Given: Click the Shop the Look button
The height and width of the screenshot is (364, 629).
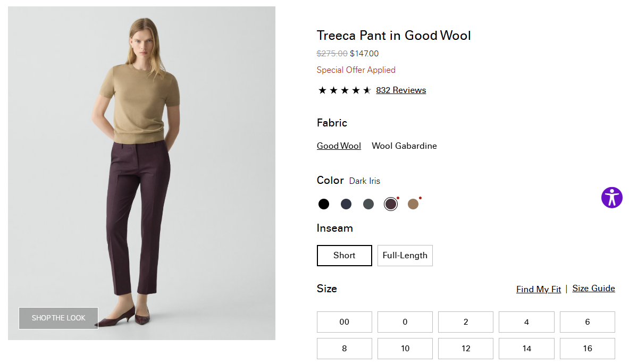Looking at the screenshot, I should [x=58, y=318].
